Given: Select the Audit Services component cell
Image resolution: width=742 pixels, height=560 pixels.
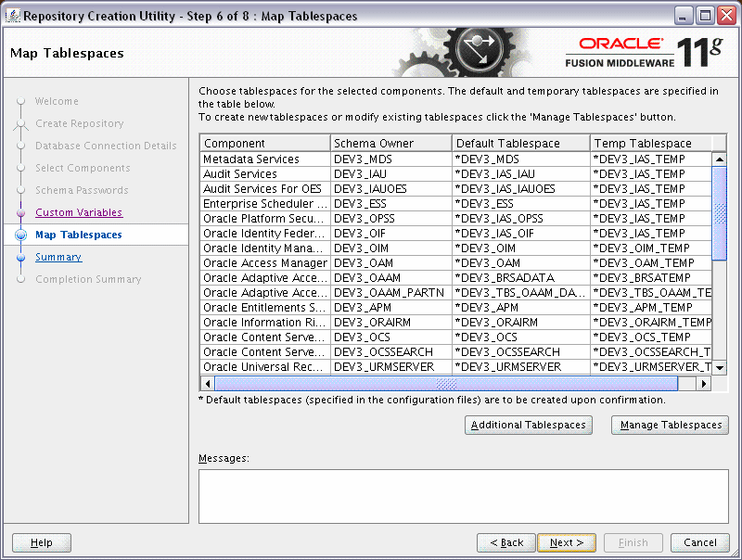Looking at the screenshot, I should 265,174.
